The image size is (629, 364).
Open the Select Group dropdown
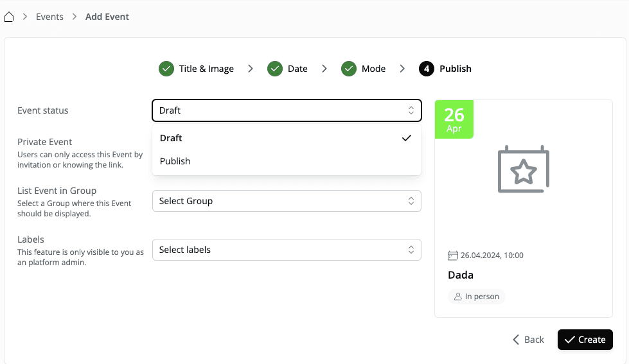[x=287, y=201]
